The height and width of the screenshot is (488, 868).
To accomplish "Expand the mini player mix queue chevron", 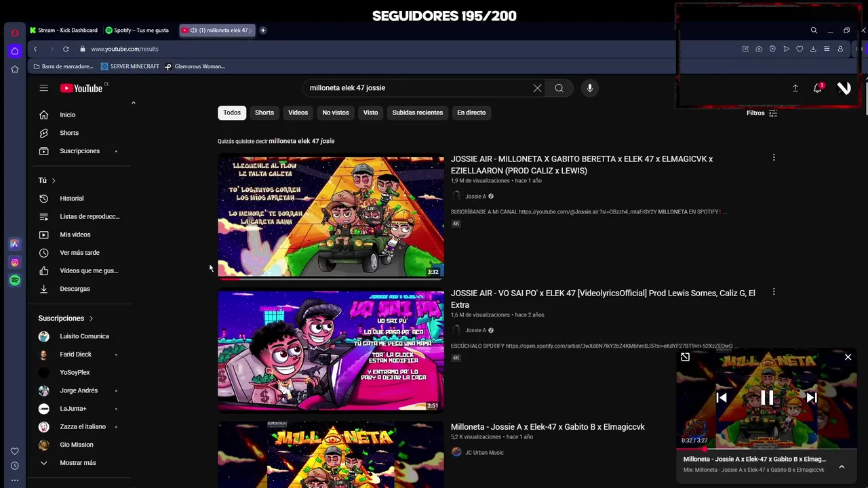I will click(842, 466).
